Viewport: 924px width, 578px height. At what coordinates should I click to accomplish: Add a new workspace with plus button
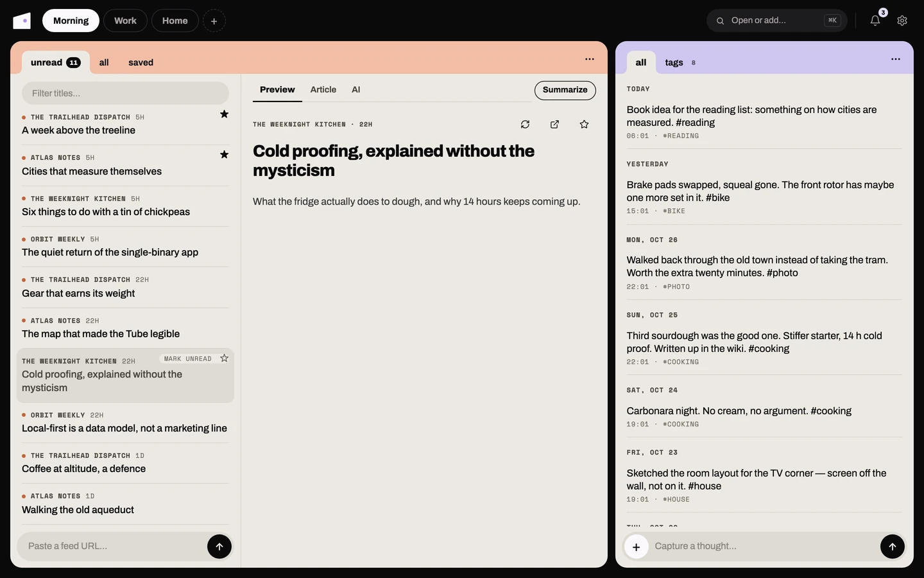click(x=214, y=21)
